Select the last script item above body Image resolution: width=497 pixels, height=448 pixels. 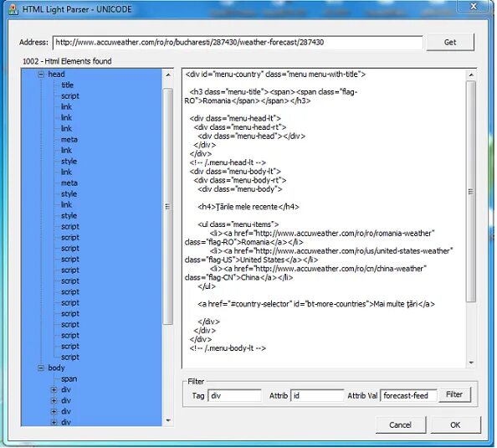(x=70, y=357)
